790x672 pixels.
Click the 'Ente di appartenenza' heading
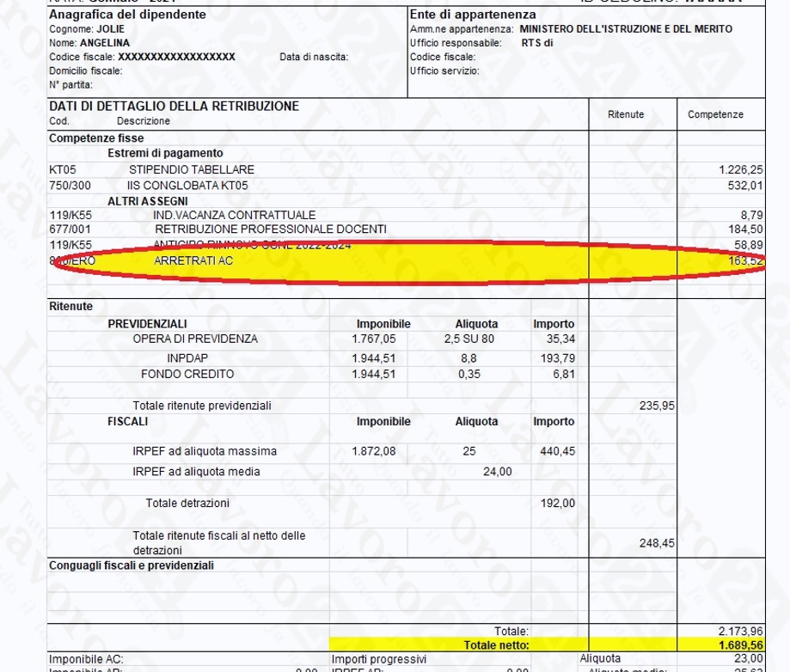(x=473, y=14)
